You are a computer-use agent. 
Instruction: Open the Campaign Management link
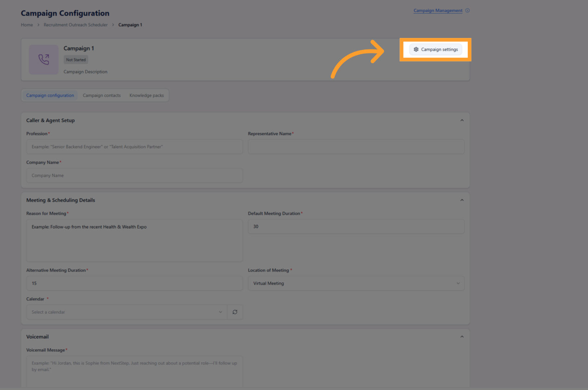(438, 10)
